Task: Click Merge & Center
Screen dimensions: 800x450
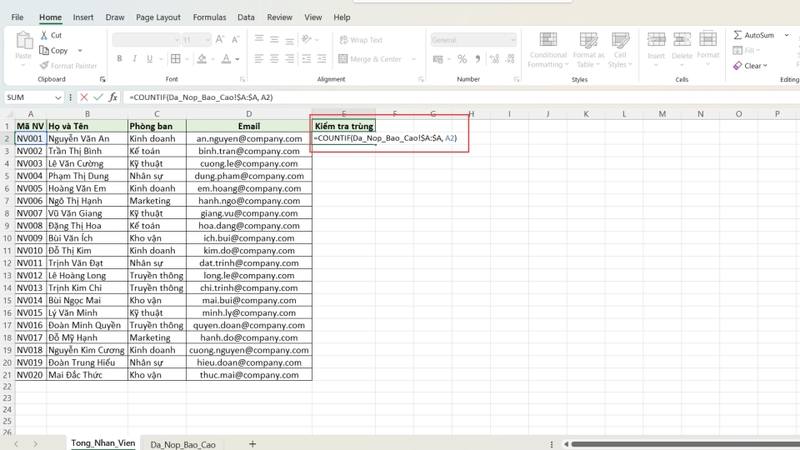Action: tap(370, 59)
